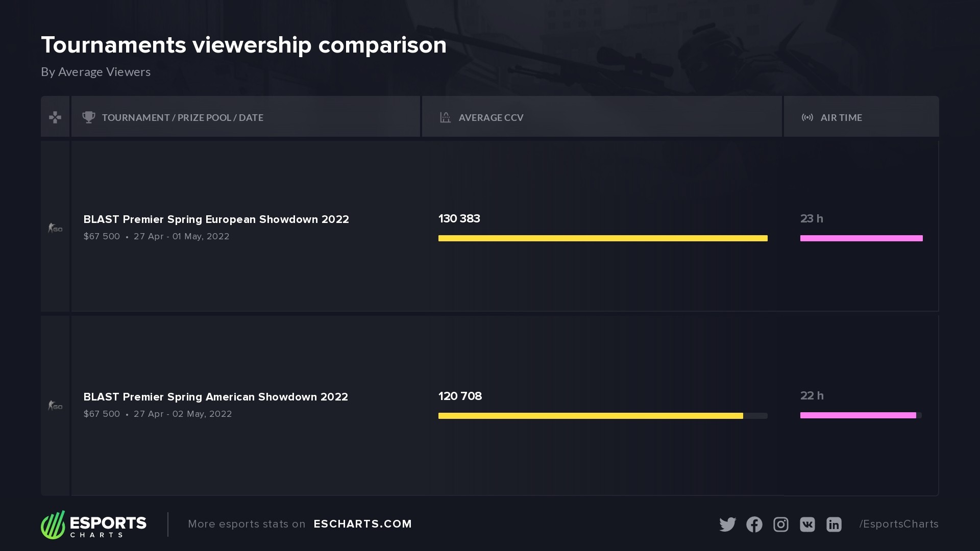Select the Average CCV column header

point(491,117)
